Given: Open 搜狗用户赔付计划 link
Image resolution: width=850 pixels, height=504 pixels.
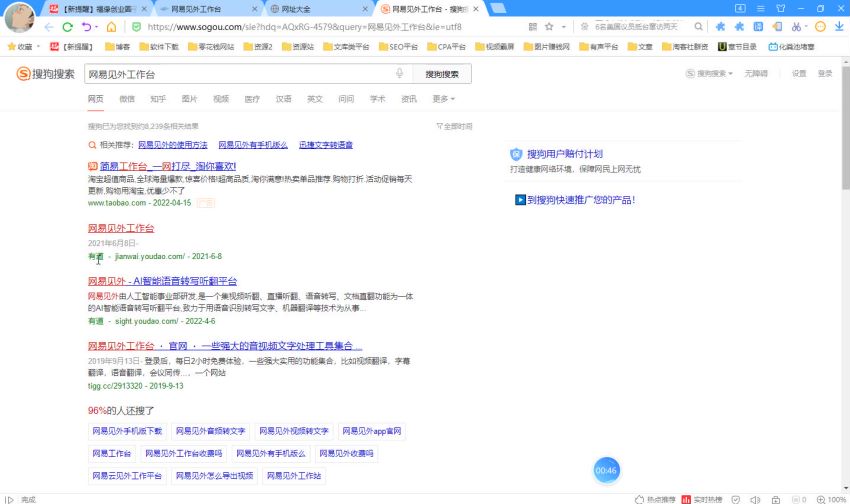Looking at the screenshot, I should (x=565, y=154).
